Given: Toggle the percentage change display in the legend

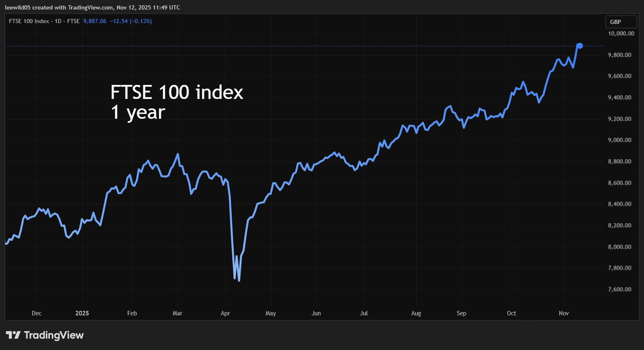Looking at the screenshot, I should point(141,21).
